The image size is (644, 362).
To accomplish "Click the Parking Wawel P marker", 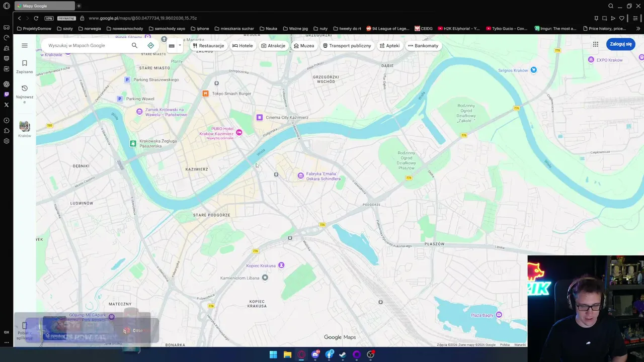I will pos(120,99).
